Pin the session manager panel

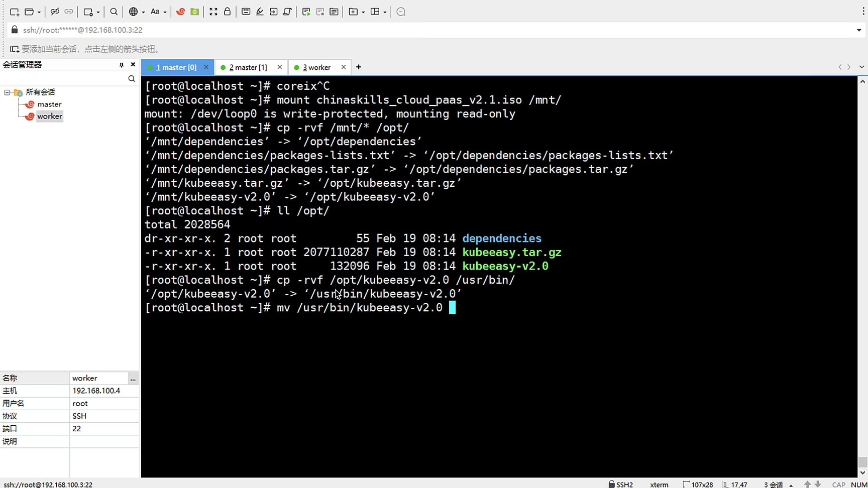121,65
